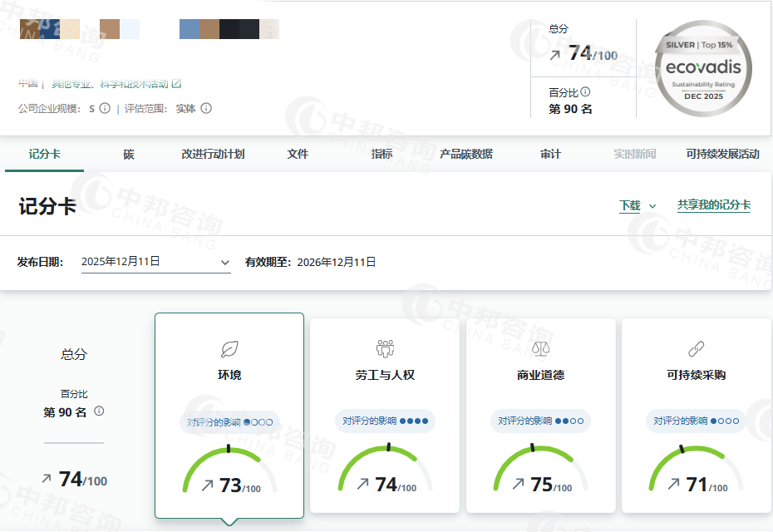
Task: Click the leaf icon on 环境 card
Action: pyautogui.click(x=229, y=348)
